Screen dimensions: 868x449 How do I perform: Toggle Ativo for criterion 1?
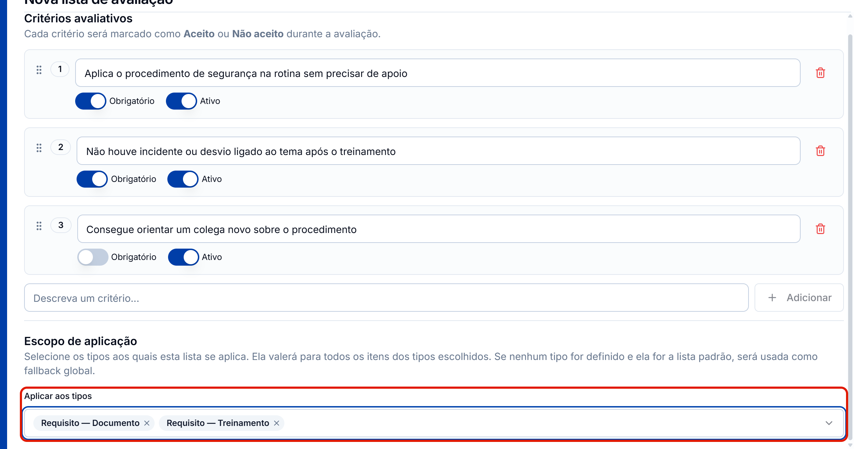point(182,101)
